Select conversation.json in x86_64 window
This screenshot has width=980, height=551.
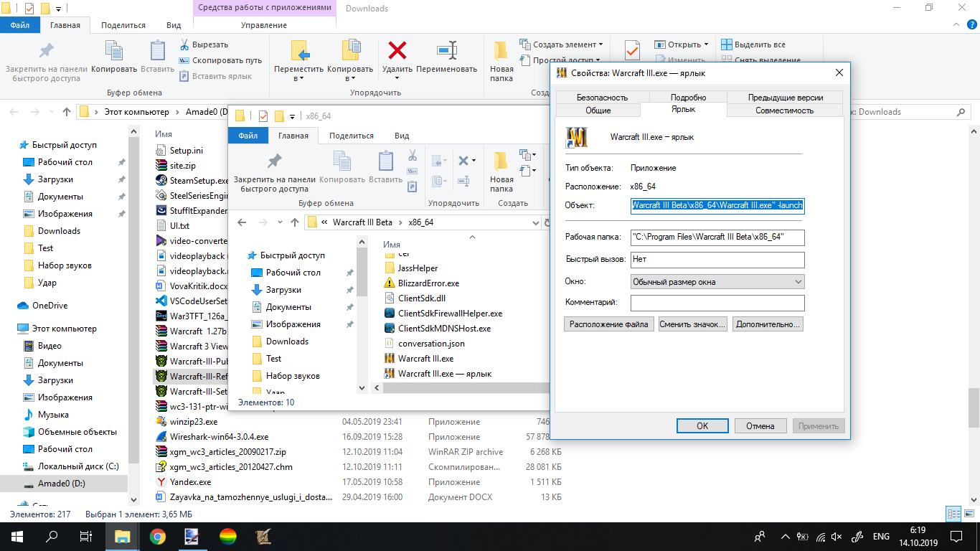424,344
